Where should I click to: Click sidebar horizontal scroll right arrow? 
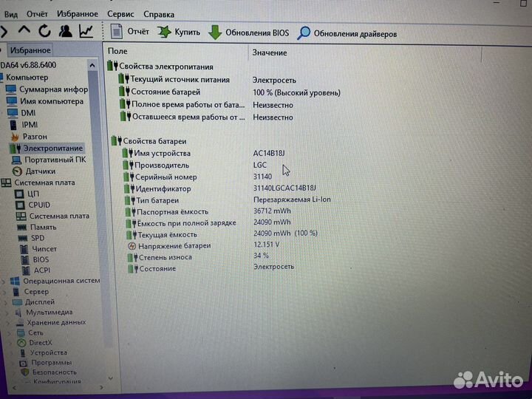101,387
